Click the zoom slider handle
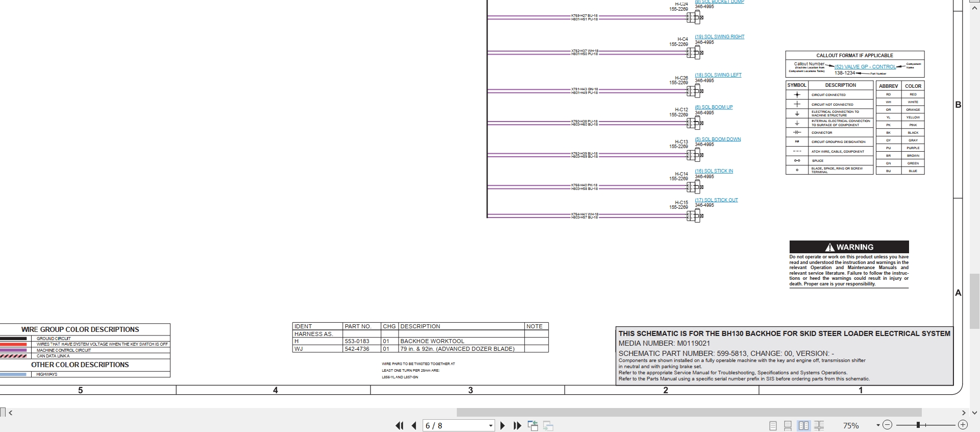The height and width of the screenshot is (432, 980). tap(918, 425)
